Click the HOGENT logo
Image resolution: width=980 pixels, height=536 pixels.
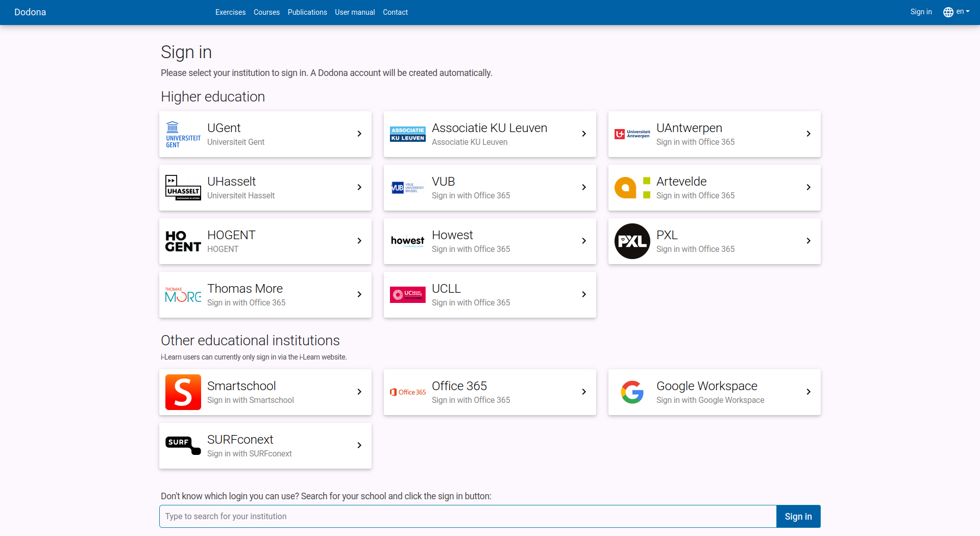183,241
